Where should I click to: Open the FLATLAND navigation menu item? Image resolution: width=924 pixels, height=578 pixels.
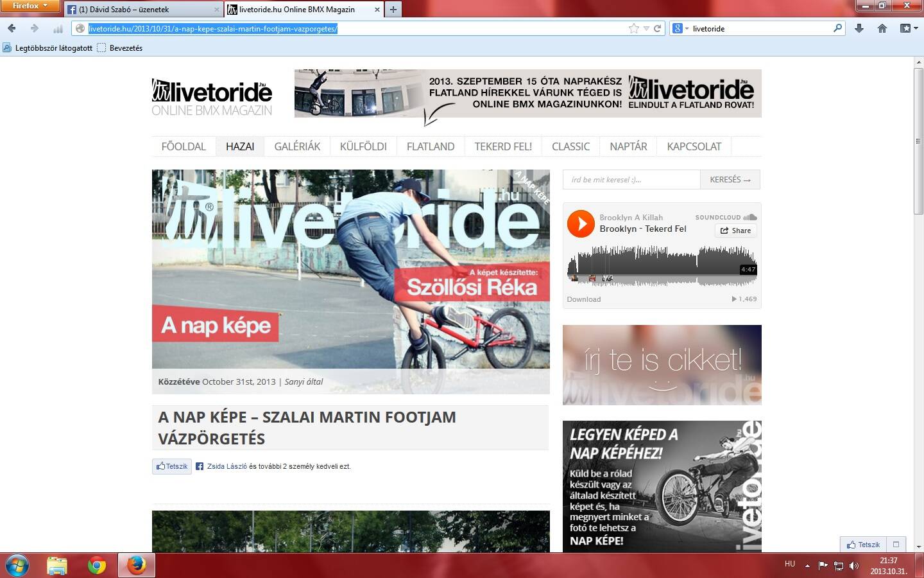[x=430, y=146]
